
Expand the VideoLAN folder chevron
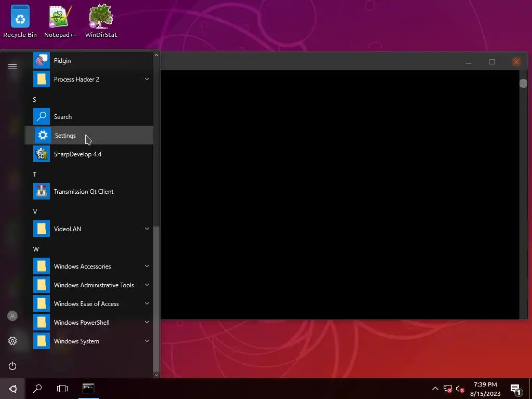[147, 229]
